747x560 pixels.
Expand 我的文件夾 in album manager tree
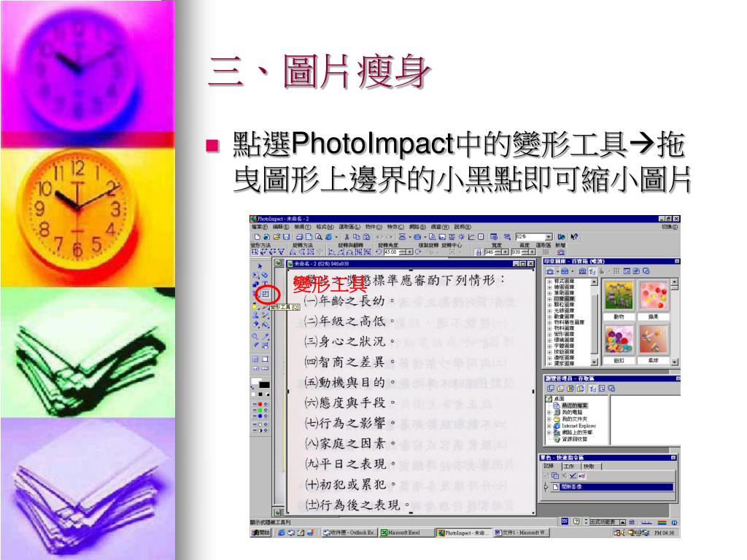549,419
